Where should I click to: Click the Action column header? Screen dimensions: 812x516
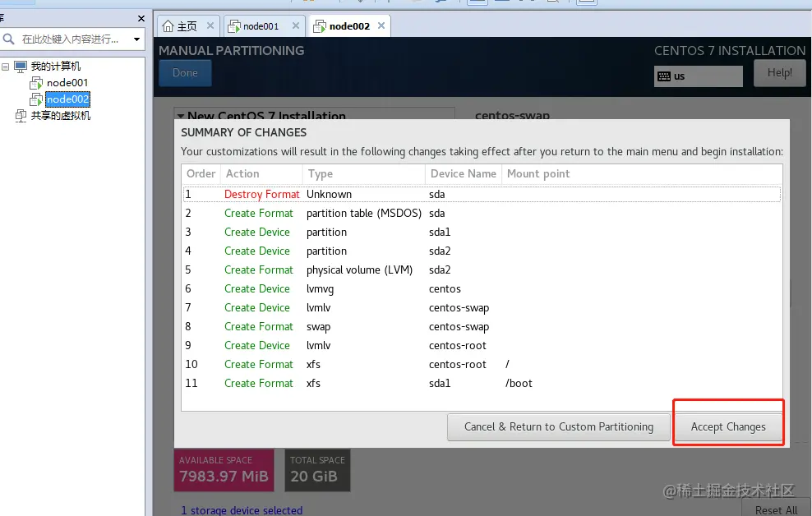point(261,174)
